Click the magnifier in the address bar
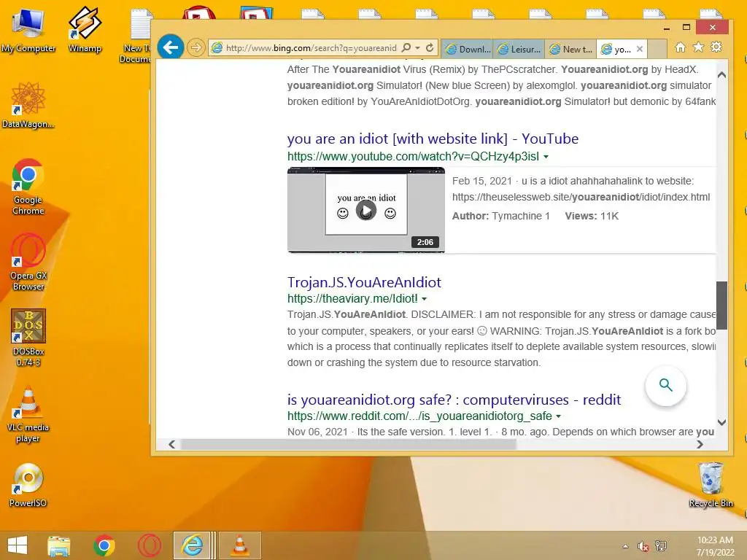747x560 pixels. [406, 47]
